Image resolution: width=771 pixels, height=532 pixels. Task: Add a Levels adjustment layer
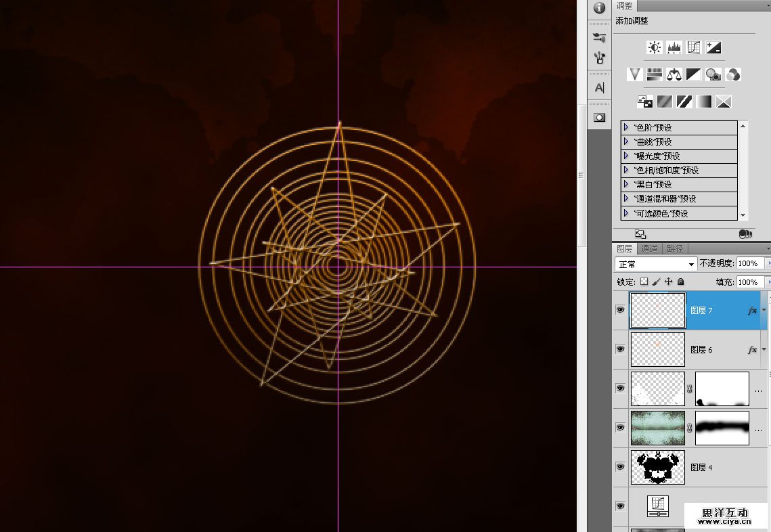pos(674,47)
